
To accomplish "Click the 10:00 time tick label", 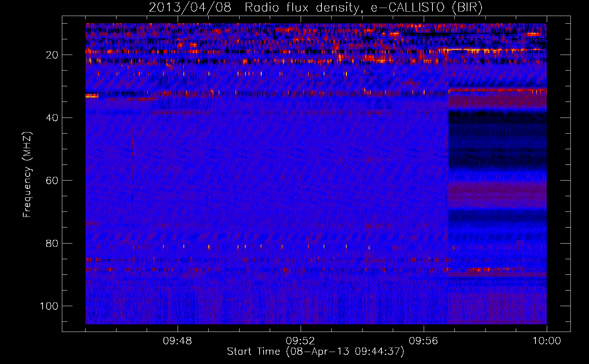I will coord(547,341).
